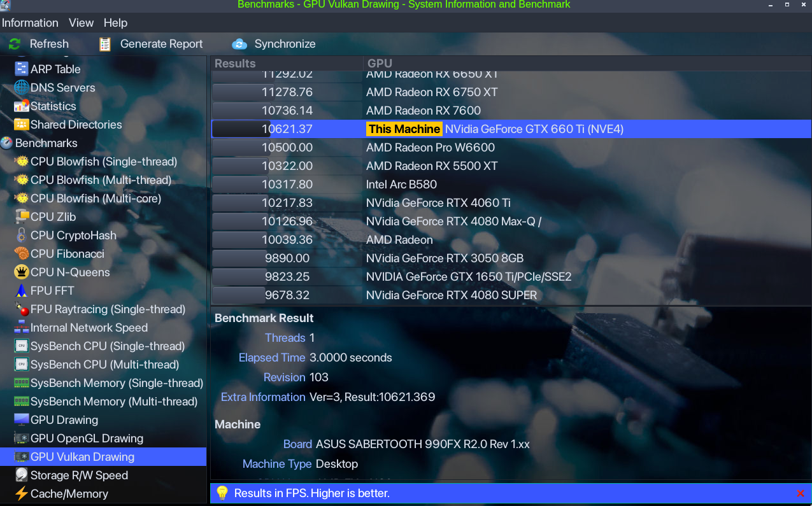This screenshot has width=812, height=506.
Task: Click the DNS Servers globe icon
Action: (x=22, y=87)
